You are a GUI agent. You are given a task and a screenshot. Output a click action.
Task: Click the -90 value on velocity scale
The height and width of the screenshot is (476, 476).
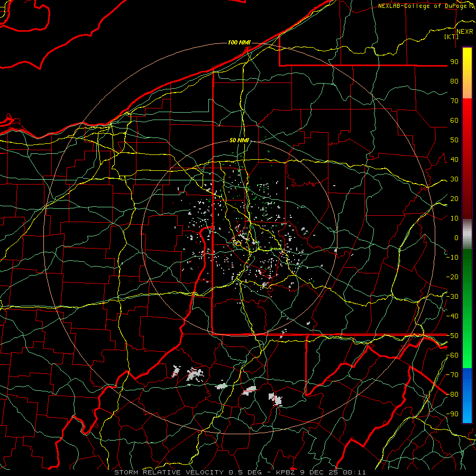pyautogui.click(x=452, y=414)
